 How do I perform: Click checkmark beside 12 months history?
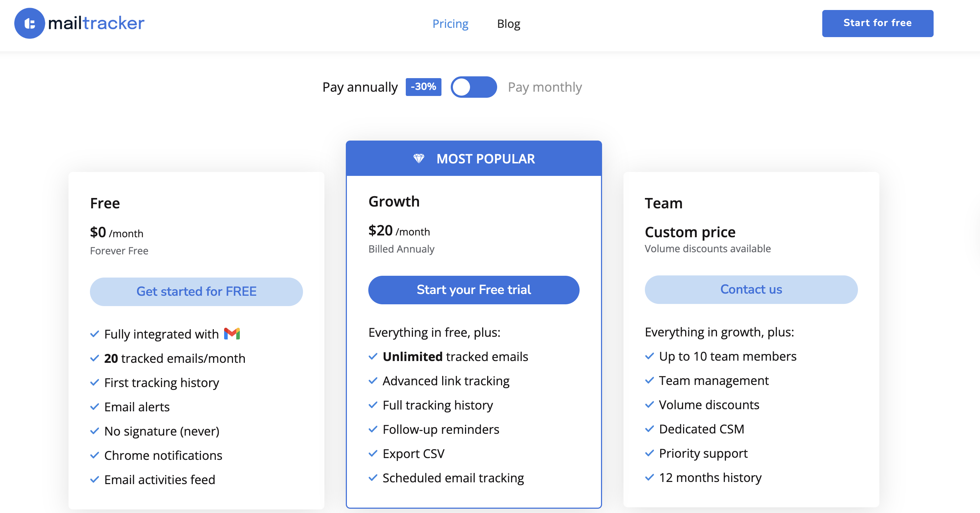coord(650,477)
